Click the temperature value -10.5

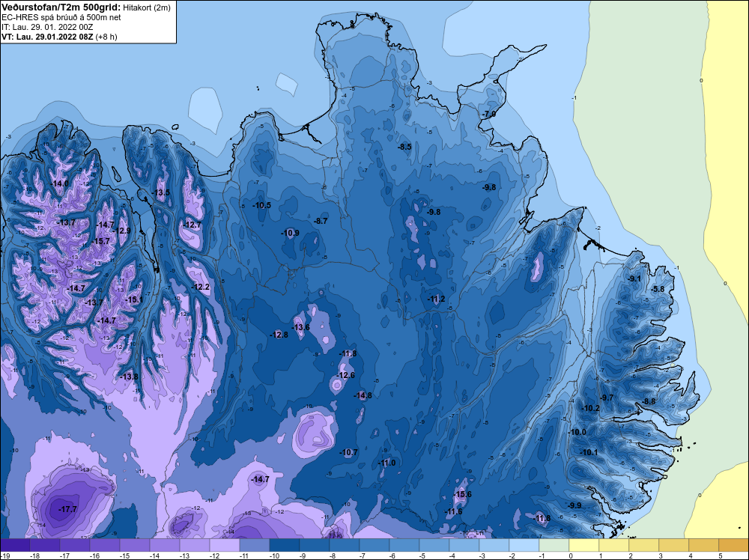[261, 205]
